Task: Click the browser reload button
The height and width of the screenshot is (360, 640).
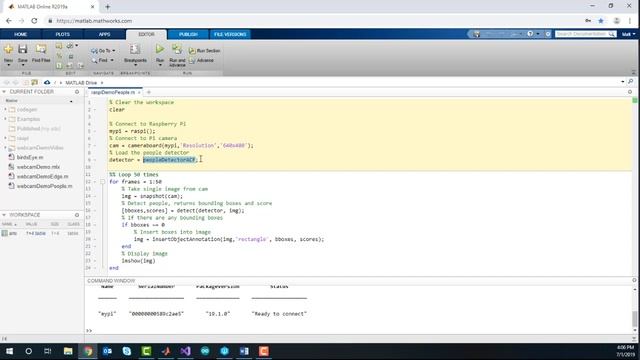Action: point(34,20)
